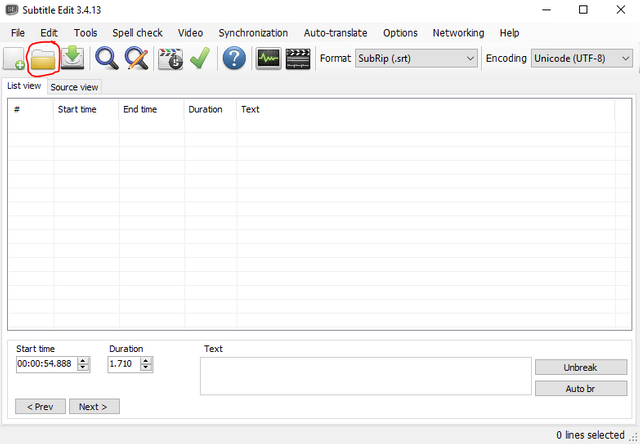640x444 pixels.
Task: Open the Networking menu
Action: tap(458, 33)
